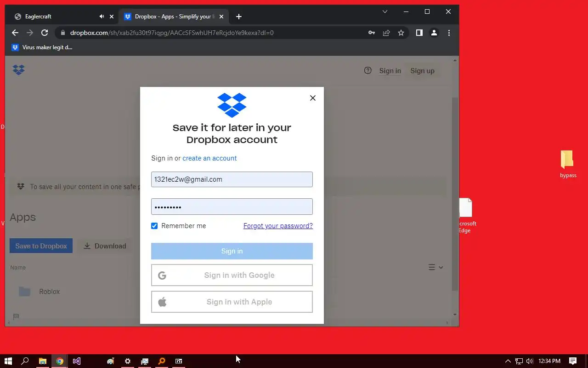
Task: Click the 12:34 PM clock
Action: pyautogui.click(x=549, y=361)
